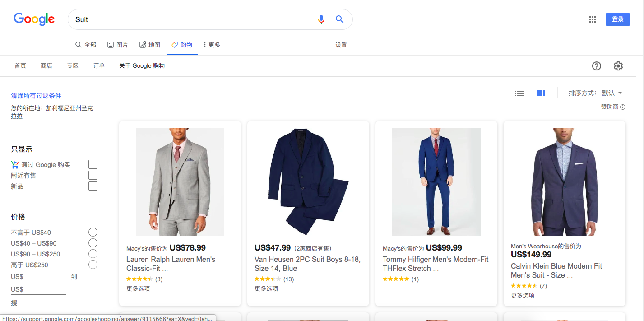Check the 新品 checkbox
This screenshot has width=644, height=321.
click(93, 186)
